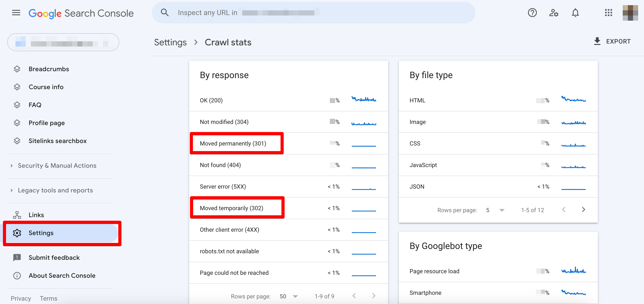Image resolution: width=644 pixels, height=304 pixels.
Task: Open About Search Console
Action: tap(62, 275)
